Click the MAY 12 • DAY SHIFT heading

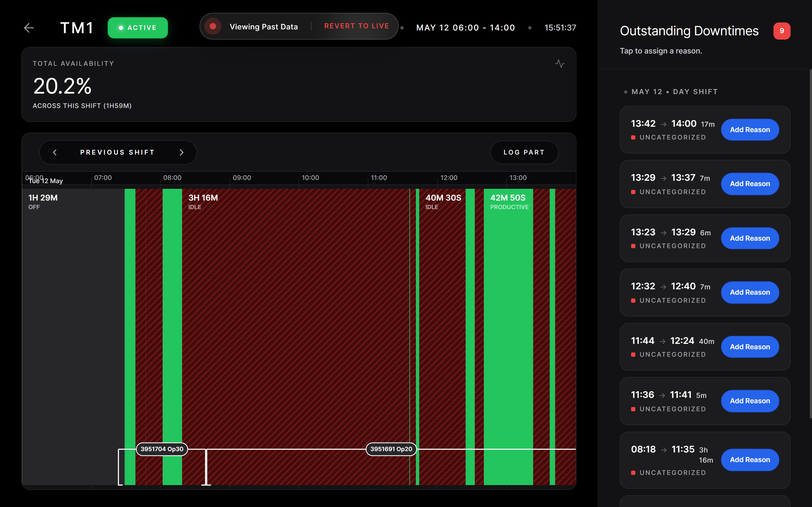[674, 92]
